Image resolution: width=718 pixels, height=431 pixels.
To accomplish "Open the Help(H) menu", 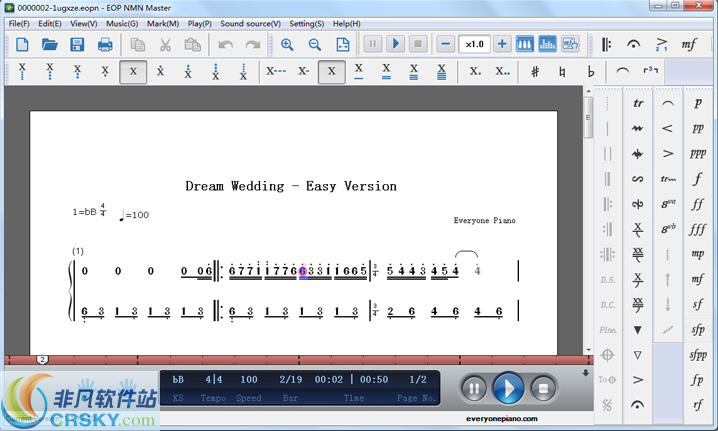I will click(346, 23).
